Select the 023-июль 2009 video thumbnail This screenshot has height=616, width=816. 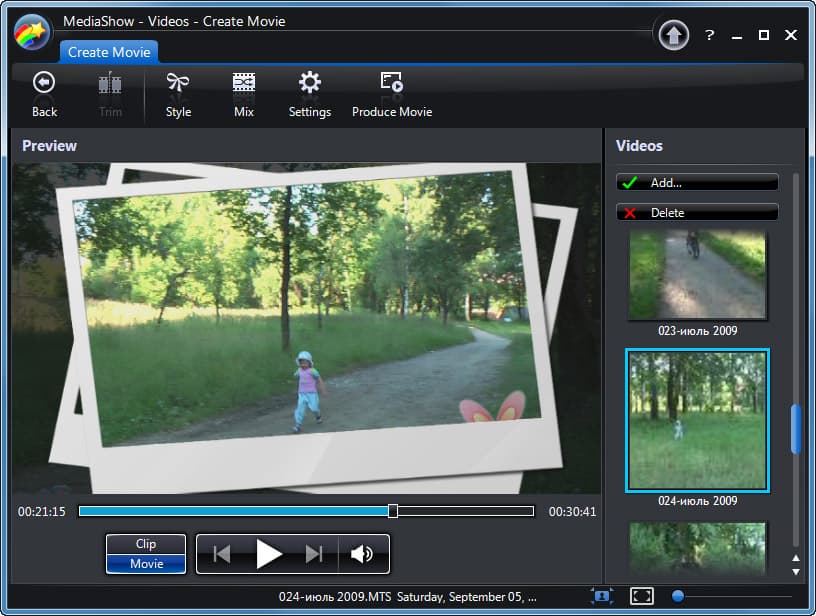697,275
